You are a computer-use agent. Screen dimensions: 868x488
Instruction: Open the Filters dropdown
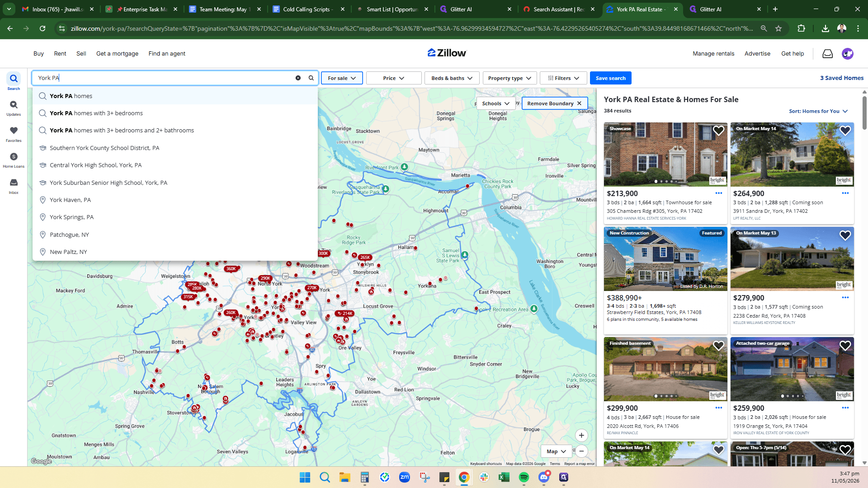[564, 78]
